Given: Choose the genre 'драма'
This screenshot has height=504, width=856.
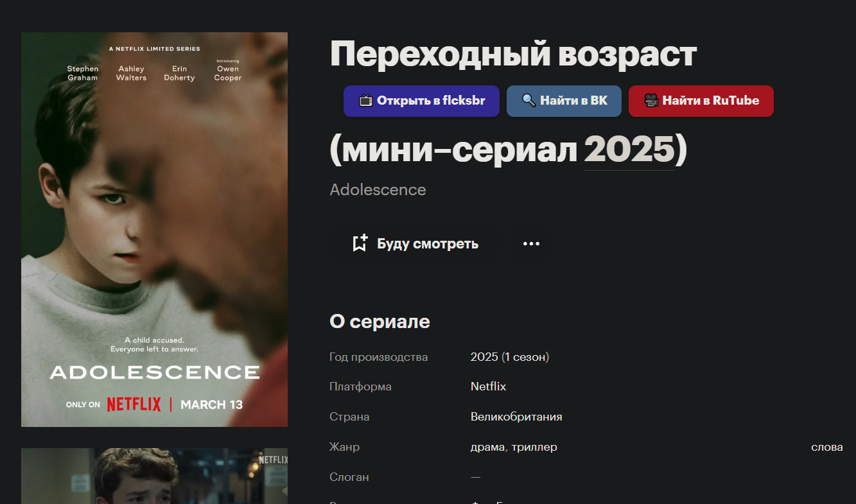Looking at the screenshot, I should [x=487, y=447].
